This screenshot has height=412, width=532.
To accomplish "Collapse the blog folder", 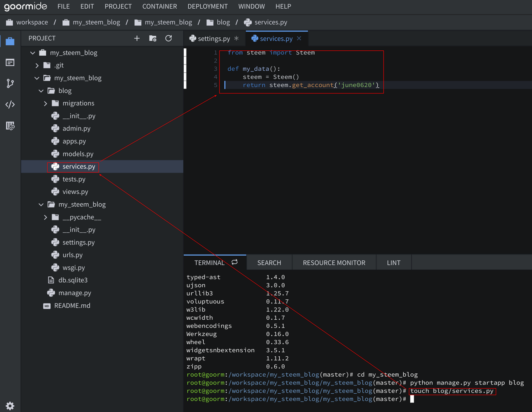I will click(x=41, y=91).
